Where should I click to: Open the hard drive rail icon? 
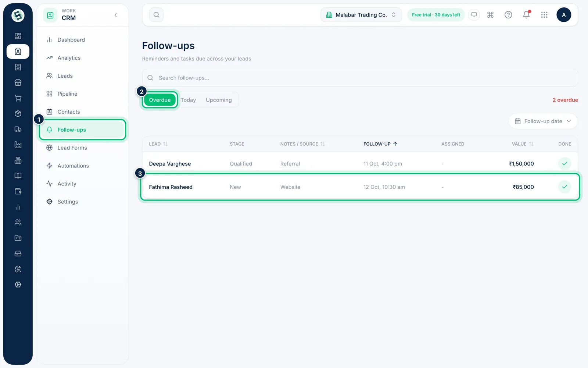click(x=18, y=254)
